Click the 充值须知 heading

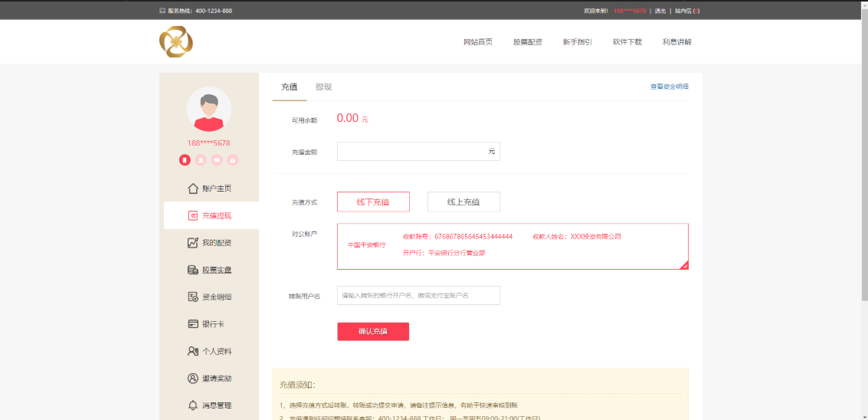coord(297,385)
